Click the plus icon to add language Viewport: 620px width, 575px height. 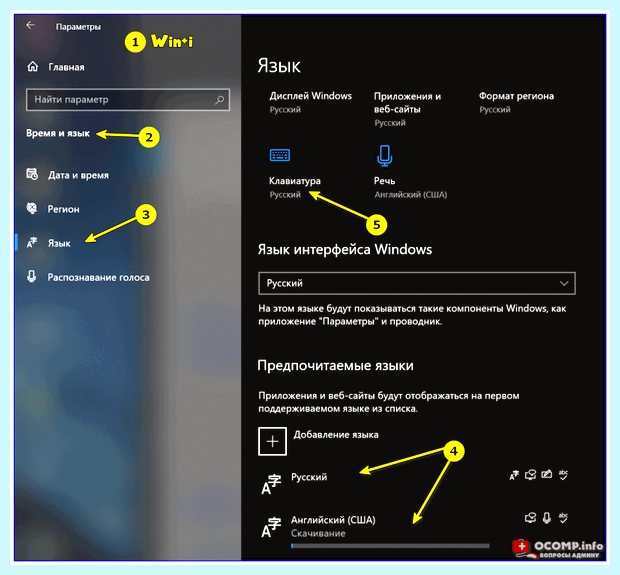[x=272, y=441]
